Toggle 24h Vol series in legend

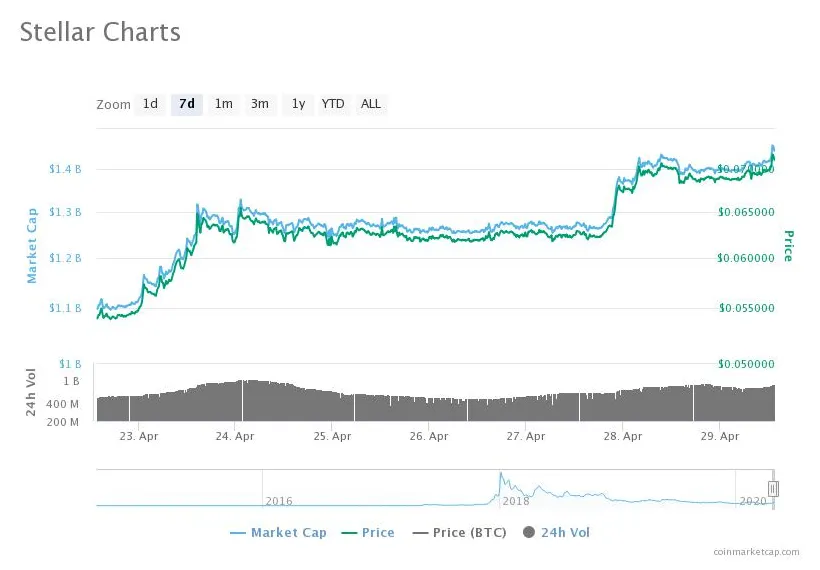click(x=565, y=533)
